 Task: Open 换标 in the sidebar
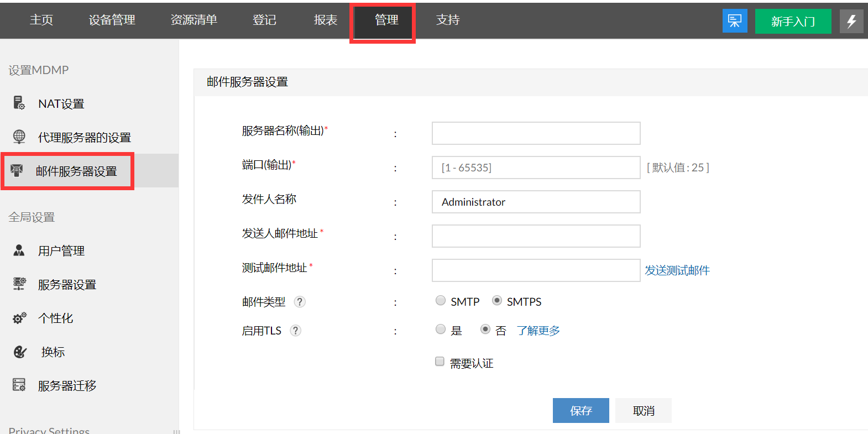point(53,352)
